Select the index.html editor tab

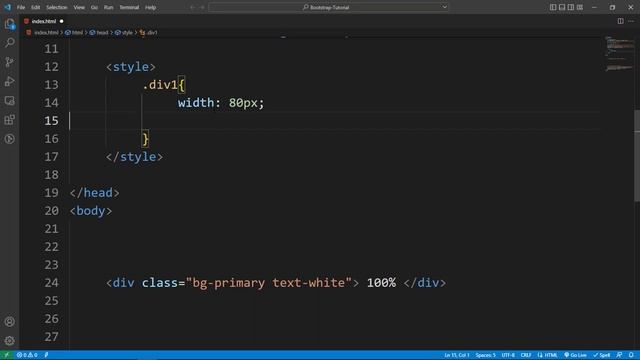(x=44, y=21)
